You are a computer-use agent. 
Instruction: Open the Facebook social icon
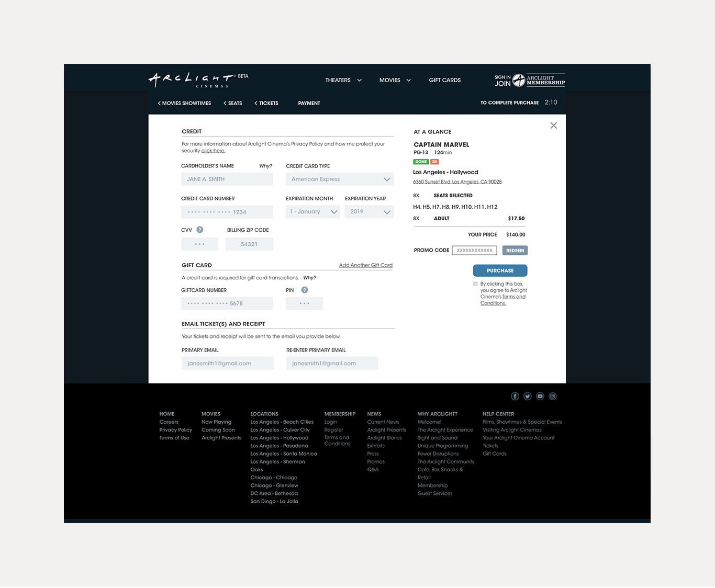[515, 396]
